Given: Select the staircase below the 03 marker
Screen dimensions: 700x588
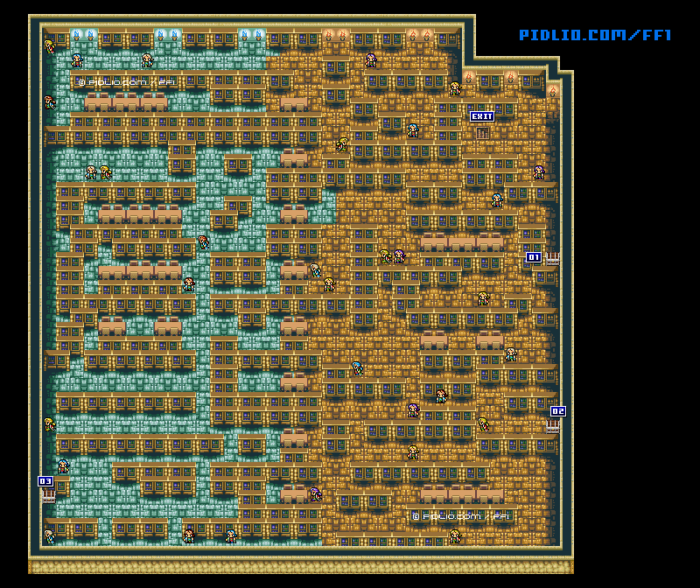Looking at the screenshot, I should coord(49,495).
